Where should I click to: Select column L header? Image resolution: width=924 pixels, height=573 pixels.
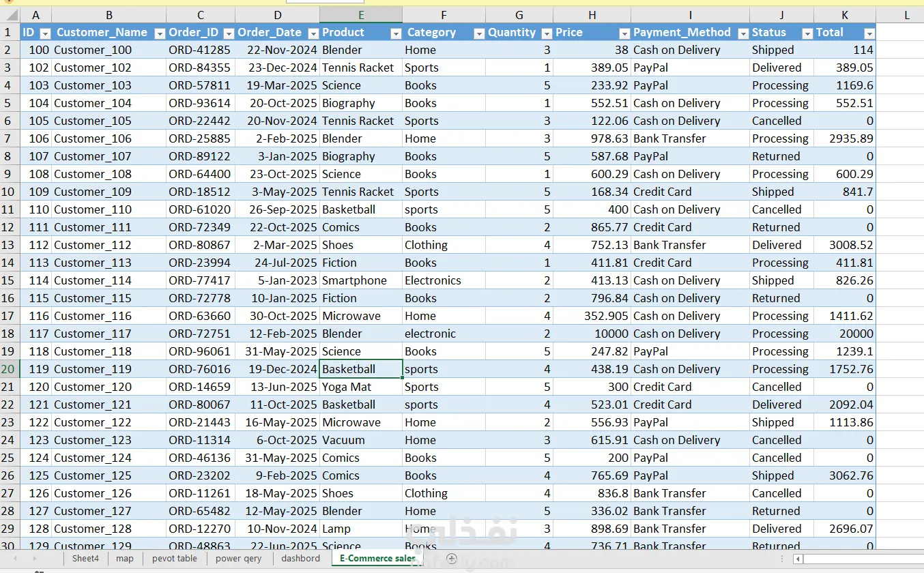[x=907, y=14]
